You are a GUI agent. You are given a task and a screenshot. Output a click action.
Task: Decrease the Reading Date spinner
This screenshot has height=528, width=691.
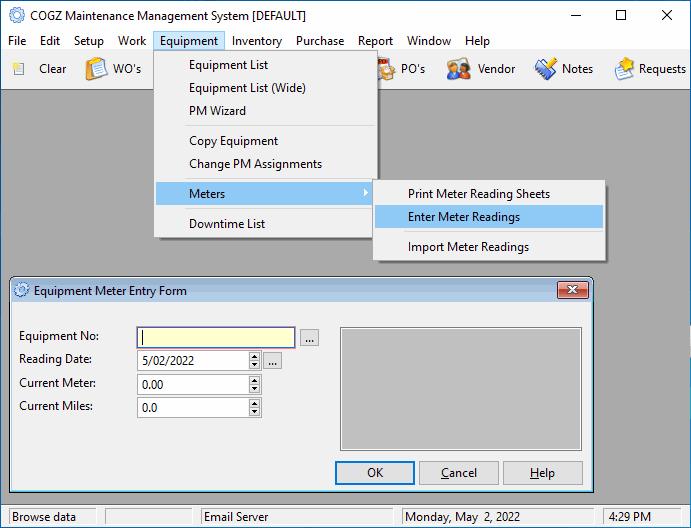coord(254,365)
